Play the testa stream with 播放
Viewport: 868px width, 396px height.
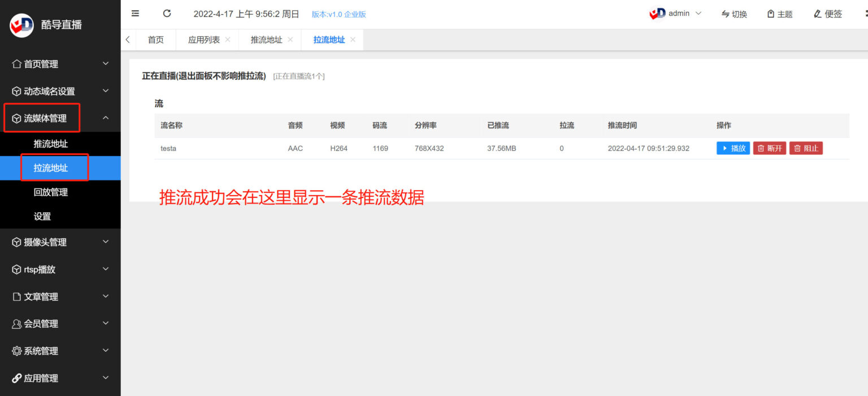[734, 148]
